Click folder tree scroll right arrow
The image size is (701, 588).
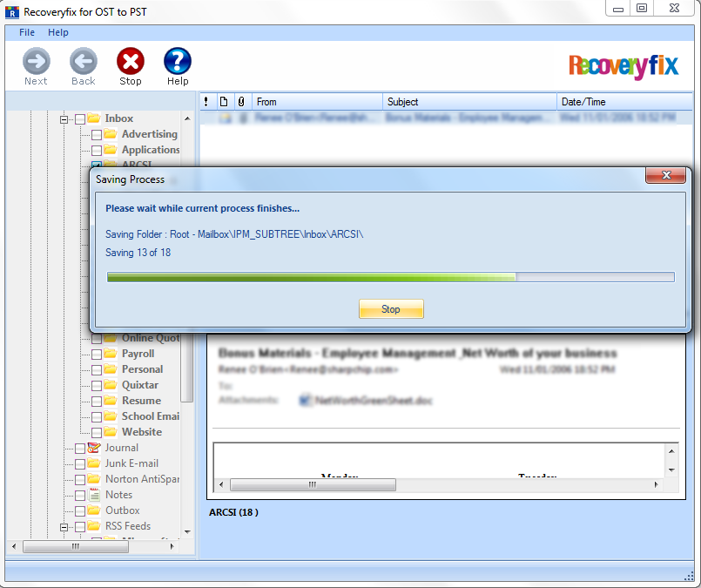tap(172, 546)
